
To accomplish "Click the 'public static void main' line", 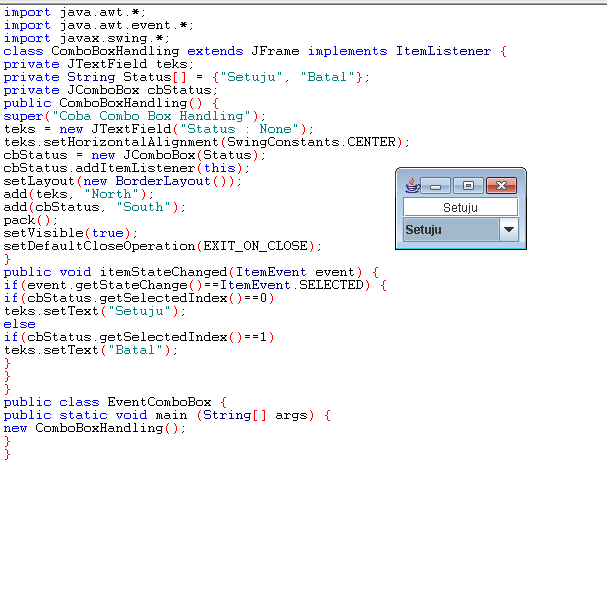I will click(x=167, y=415).
